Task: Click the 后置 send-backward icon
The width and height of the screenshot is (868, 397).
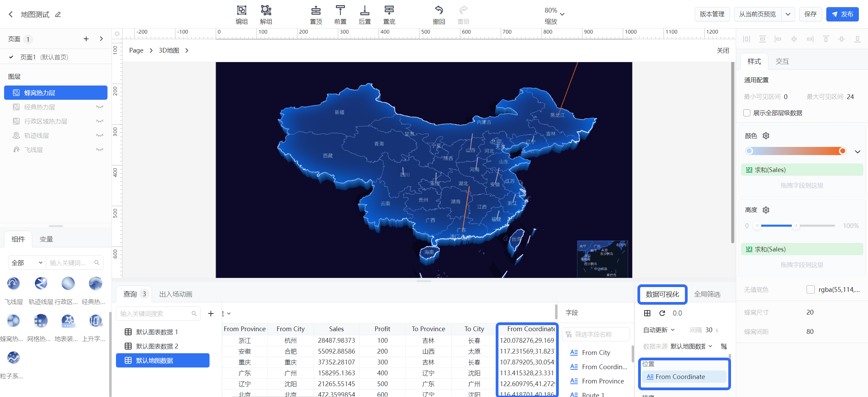Action: coord(364,10)
